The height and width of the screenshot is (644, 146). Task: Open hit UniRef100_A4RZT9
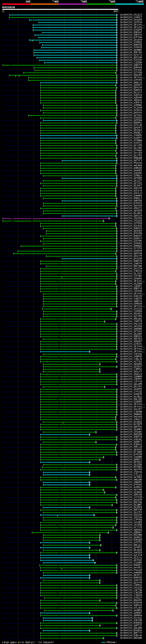tap(131, 65)
